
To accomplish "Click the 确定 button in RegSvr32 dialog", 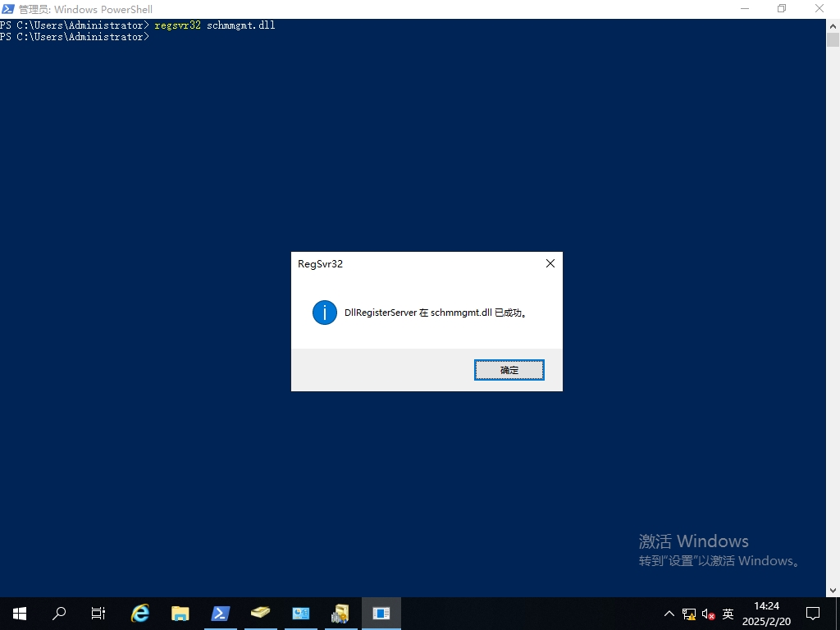I will (x=509, y=370).
